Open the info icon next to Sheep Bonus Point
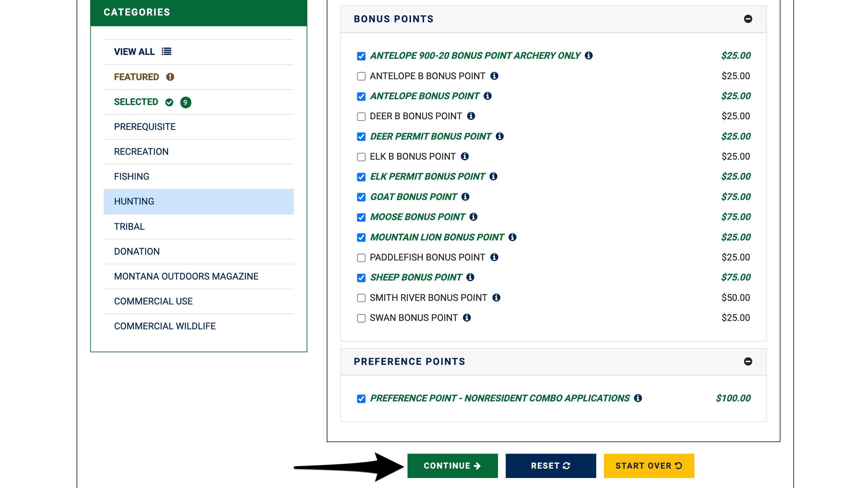 [470, 277]
